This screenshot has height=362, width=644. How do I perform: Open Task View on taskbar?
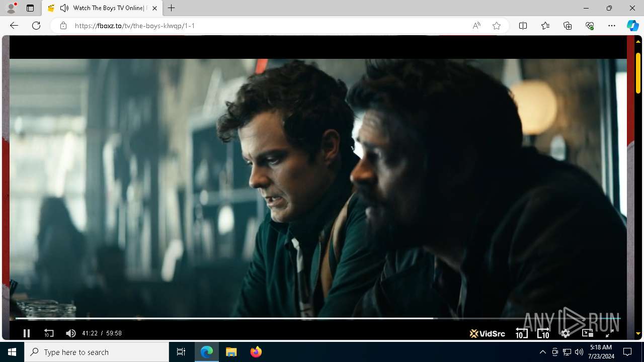pyautogui.click(x=181, y=352)
